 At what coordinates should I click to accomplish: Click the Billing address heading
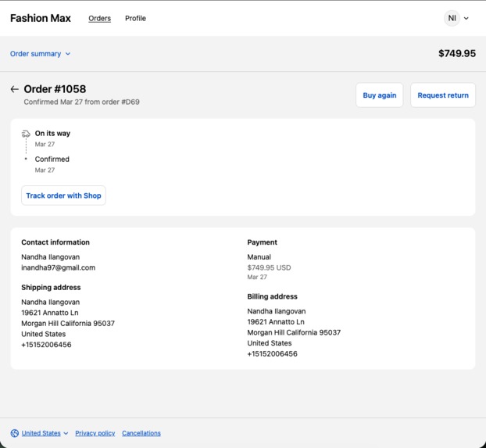point(272,296)
